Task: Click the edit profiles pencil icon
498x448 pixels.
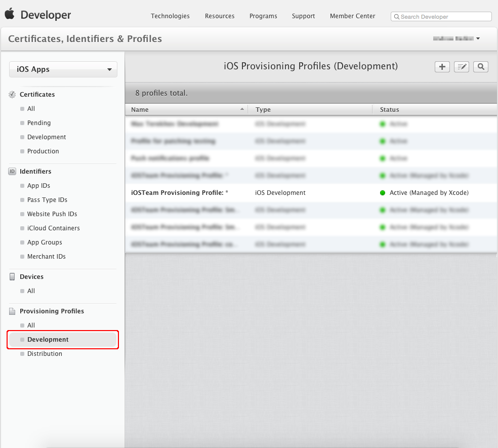Action: (461, 66)
